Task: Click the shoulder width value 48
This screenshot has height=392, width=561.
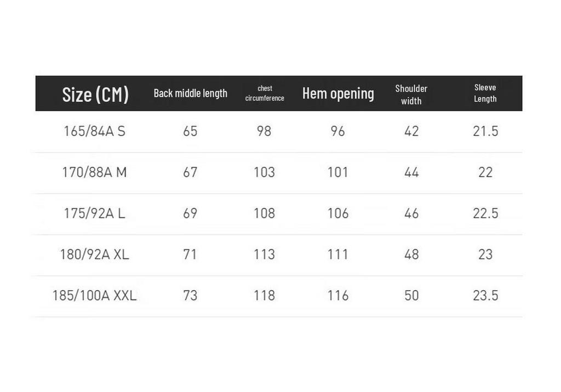Action: click(411, 255)
